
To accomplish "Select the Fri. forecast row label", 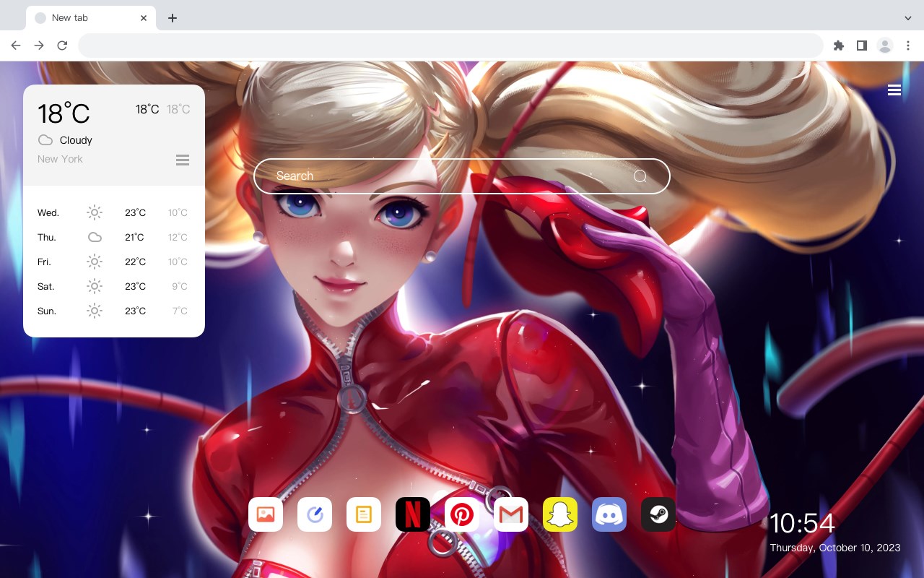I will [45, 262].
